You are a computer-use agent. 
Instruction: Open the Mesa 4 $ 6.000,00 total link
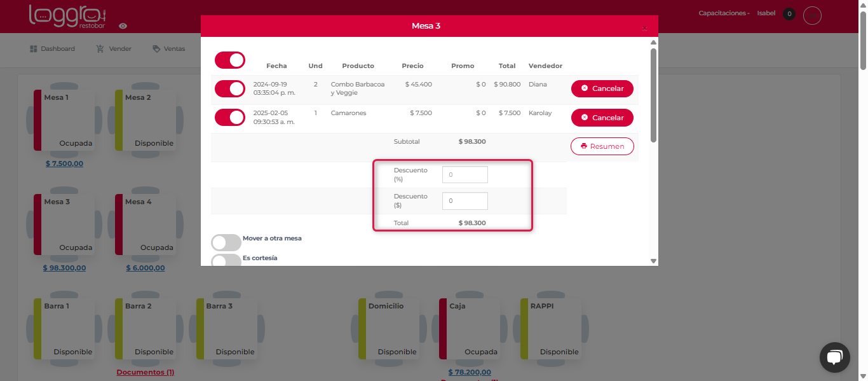(145, 268)
